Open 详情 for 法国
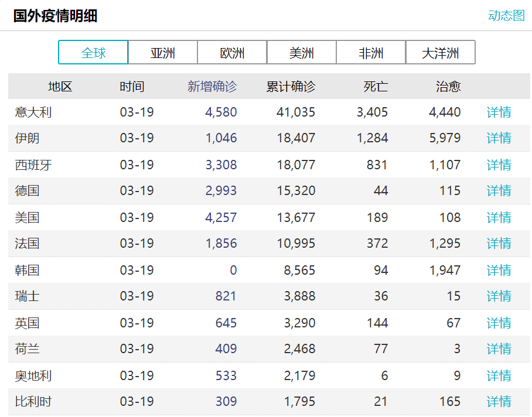 click(499, 244)
